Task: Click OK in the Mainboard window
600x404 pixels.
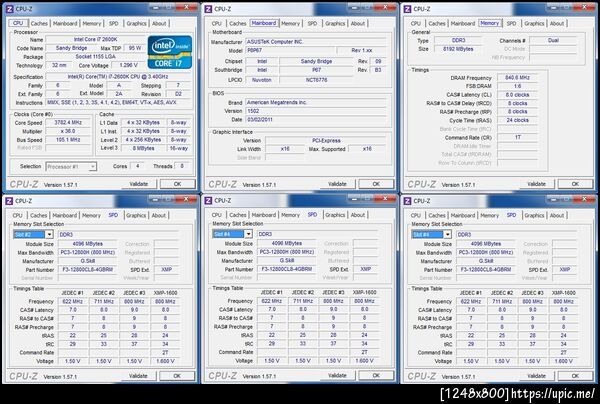Action: [376, 184]
